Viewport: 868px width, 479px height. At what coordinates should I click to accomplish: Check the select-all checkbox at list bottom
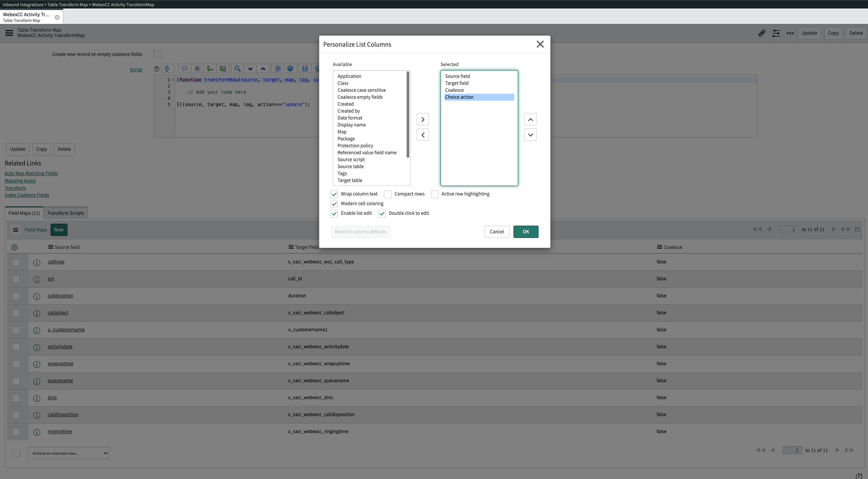(x=16, y=453)
